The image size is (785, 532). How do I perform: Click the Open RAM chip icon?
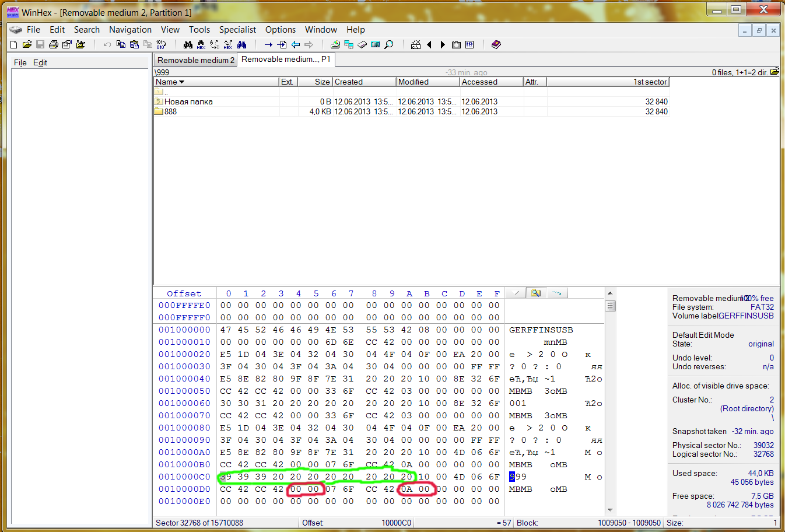[362, 44]
